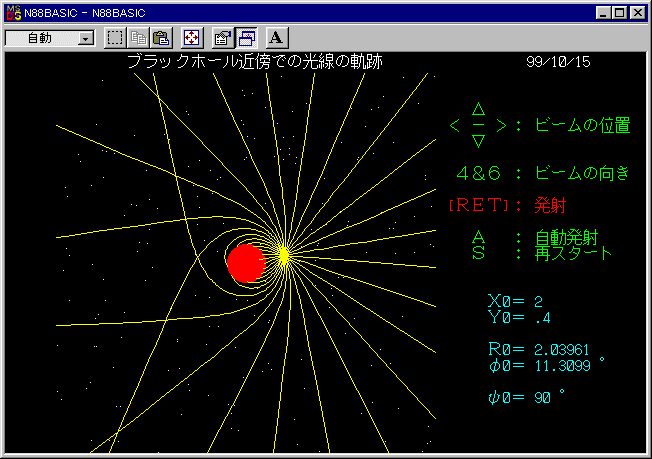Click the red black hole circle
The height and width of the screenshot is (459, 652).
point(245,263)
